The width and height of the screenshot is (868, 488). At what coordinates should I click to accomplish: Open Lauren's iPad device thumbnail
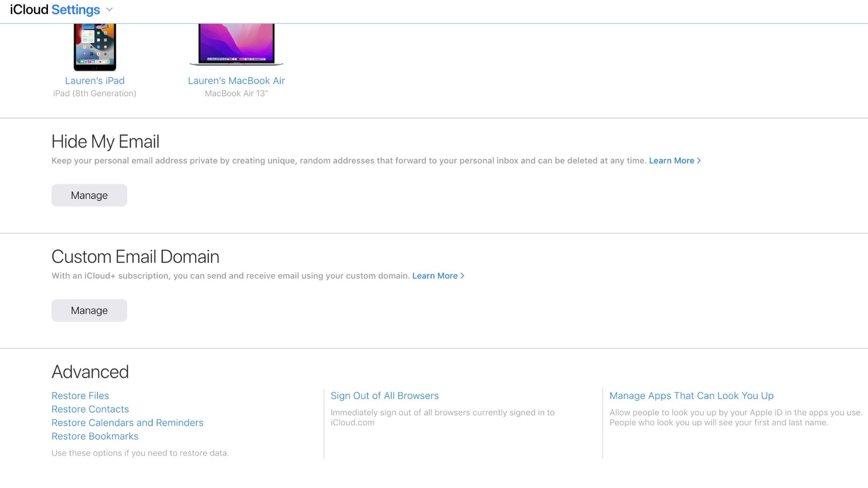tap(95, 47)
